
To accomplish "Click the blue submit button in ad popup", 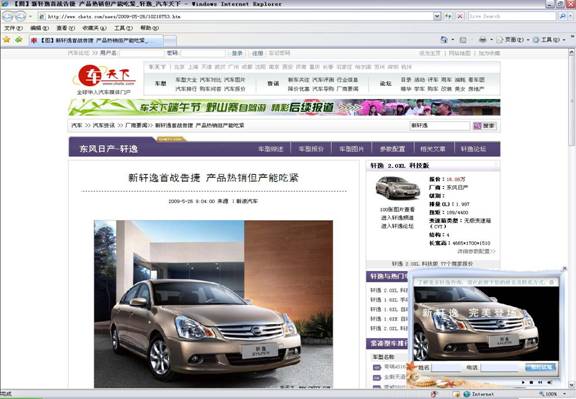I will click(x=541, y=367).
